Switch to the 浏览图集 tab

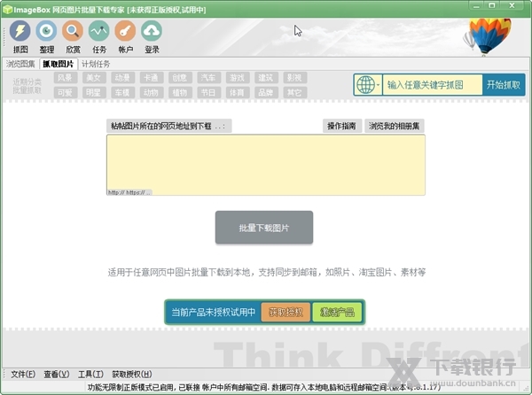[20, 64]
